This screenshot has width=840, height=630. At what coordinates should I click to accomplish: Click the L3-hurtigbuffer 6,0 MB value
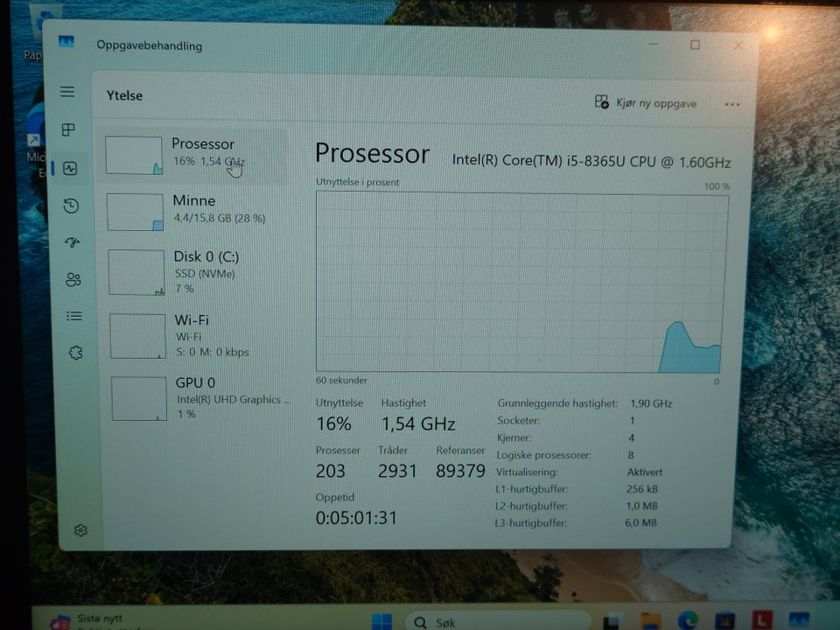coord(640,523)
